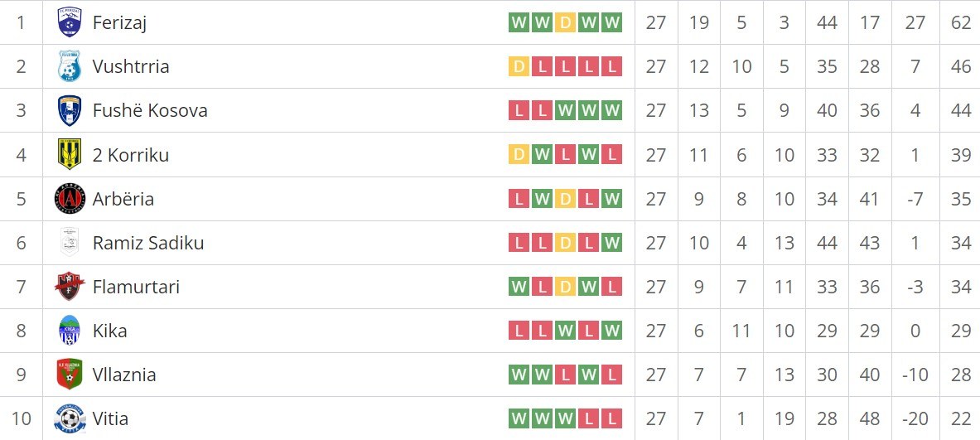Click the Arbëria club crest
This screenshot has width=980, height=440.
[70, 199]
